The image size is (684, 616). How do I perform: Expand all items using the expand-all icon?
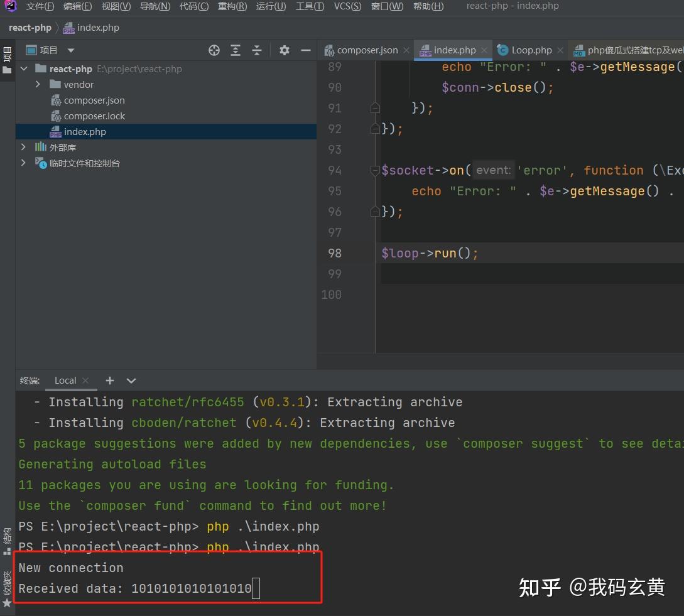(235, 50)
